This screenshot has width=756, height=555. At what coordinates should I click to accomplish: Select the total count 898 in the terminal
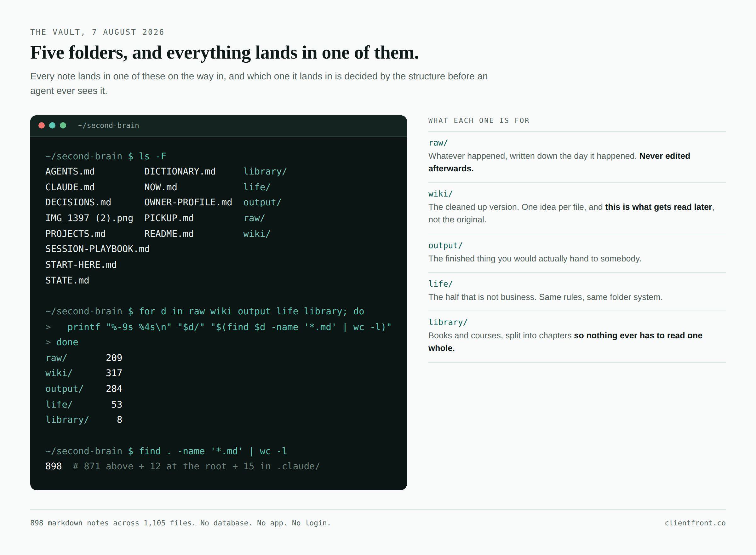[54, 466]
